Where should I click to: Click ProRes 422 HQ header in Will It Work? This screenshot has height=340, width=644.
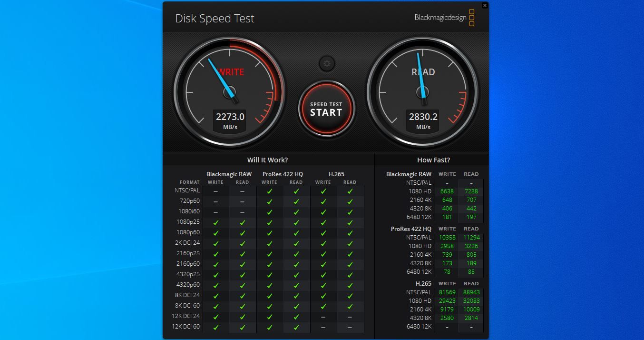283,174
